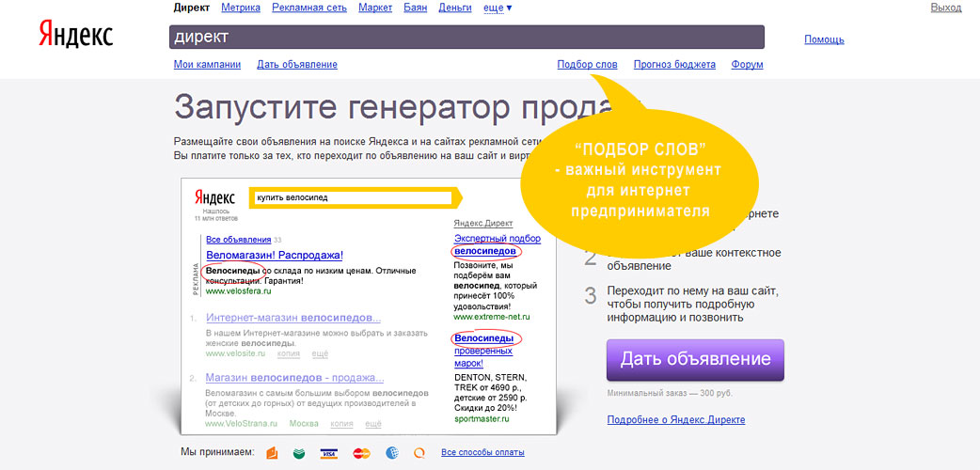Click the купить велосипед sample search field
The width and height of the screenshot is (980, 470).
(x=352, y=197)
